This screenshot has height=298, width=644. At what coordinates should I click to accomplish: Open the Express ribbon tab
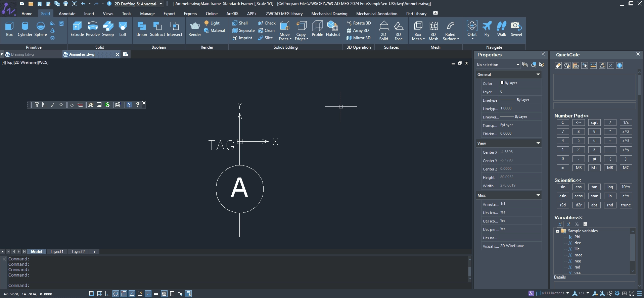pyautogui.click(x=190, y=14)
